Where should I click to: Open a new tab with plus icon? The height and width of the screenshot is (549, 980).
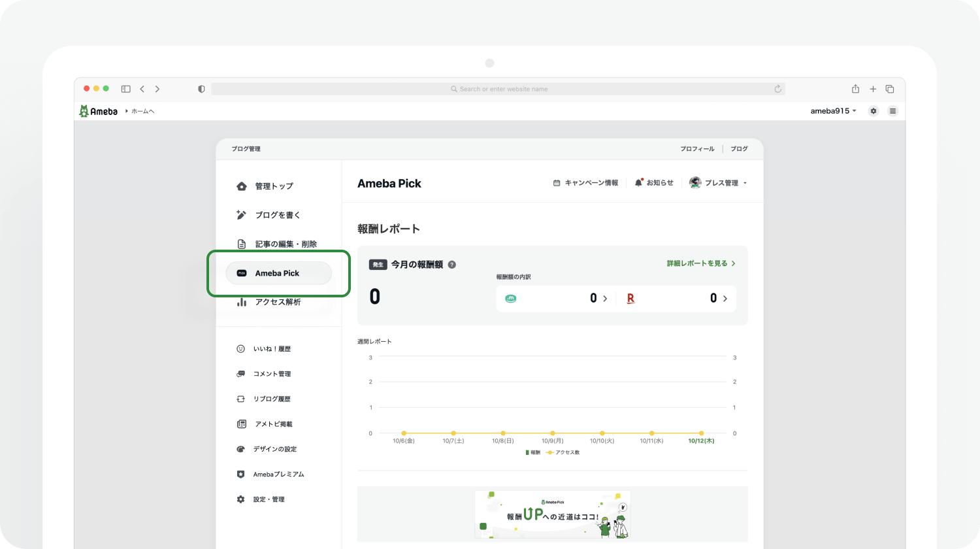pos(873,89)
